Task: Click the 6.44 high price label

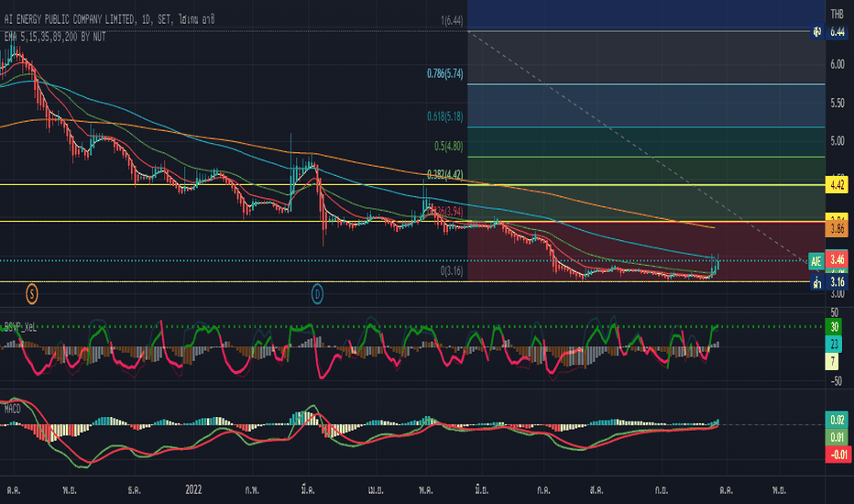Action: 837,32
